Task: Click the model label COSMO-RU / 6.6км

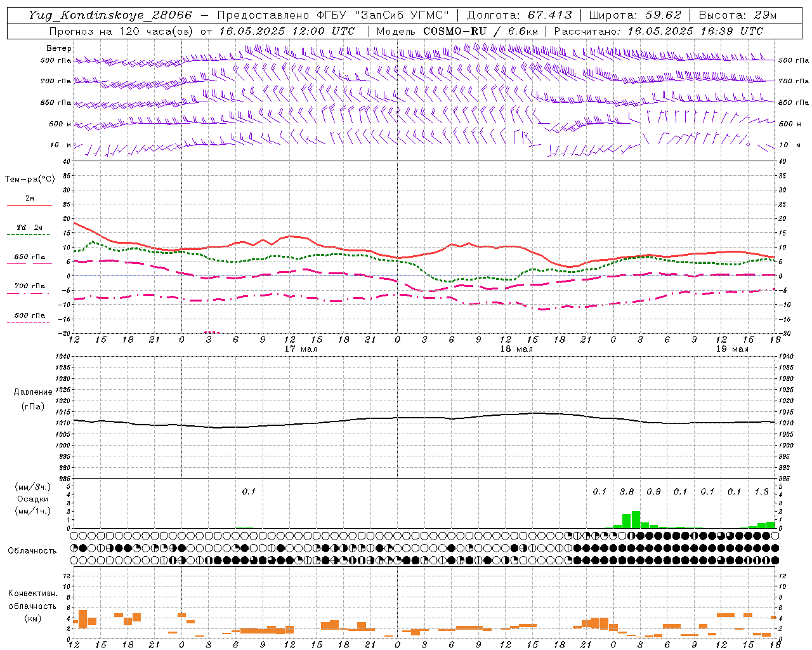Action: [x=481, y=31]
